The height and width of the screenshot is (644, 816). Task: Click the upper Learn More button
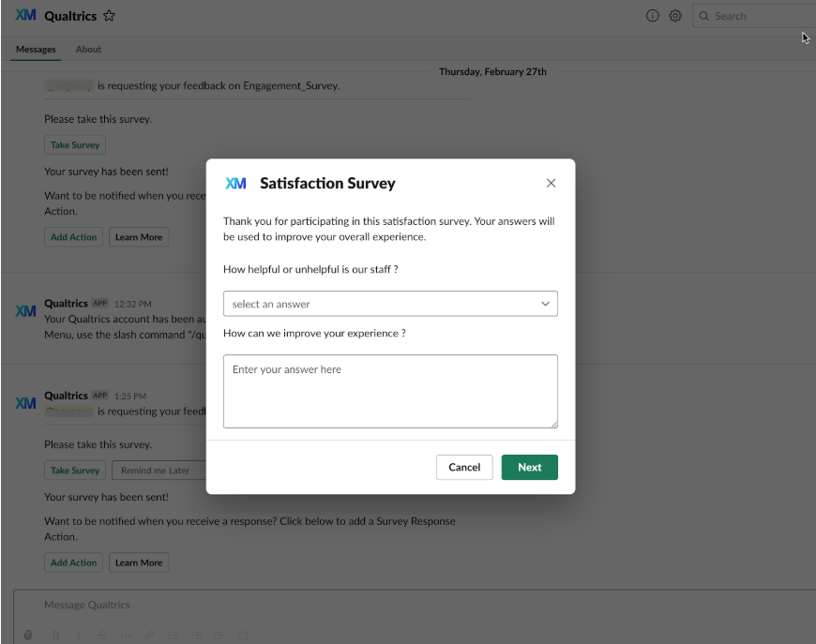(139, 237)
